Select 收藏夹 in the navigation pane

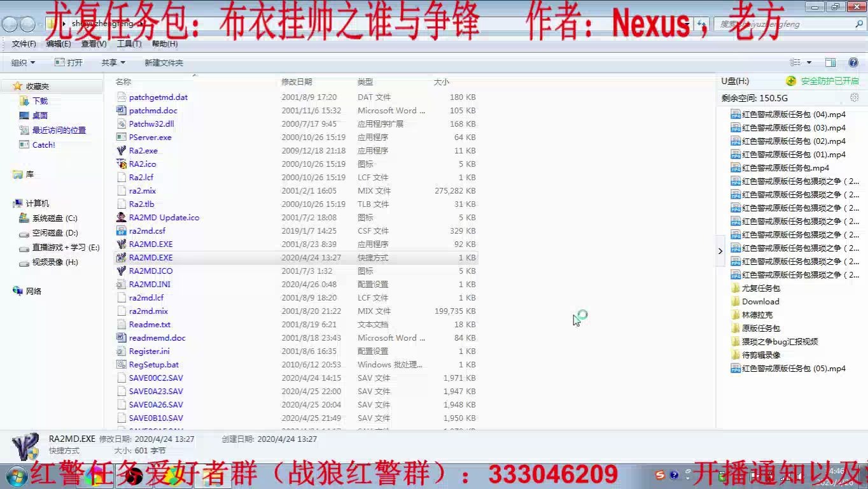pos(38,87)
